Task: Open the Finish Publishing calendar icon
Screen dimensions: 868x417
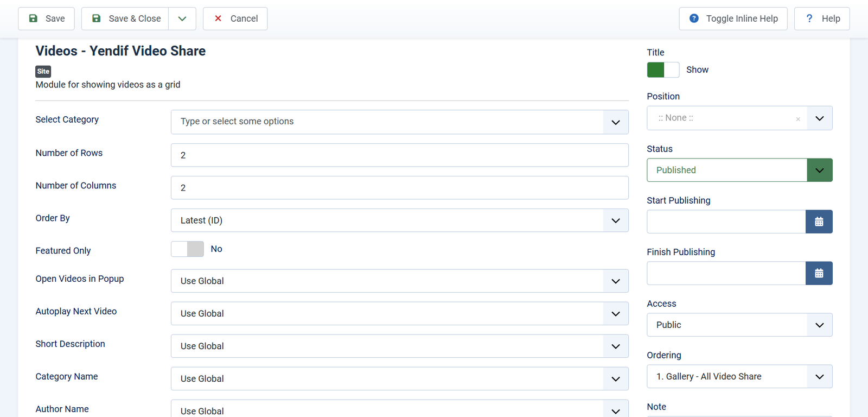Action: 819,273
